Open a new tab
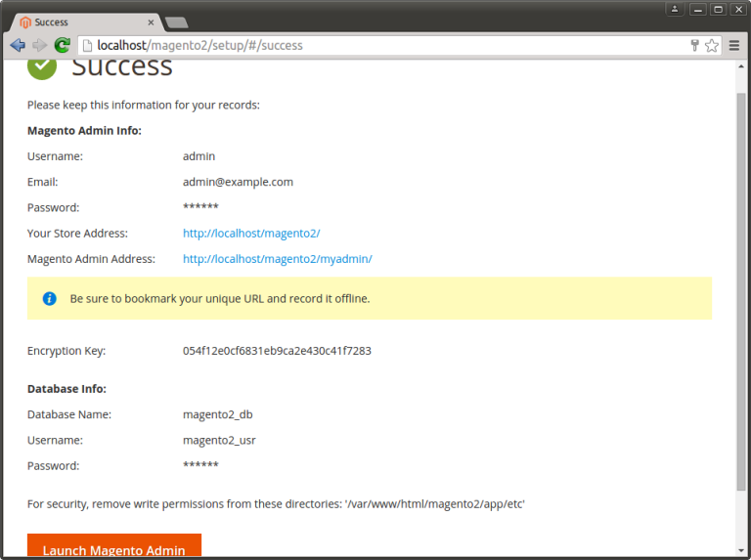 (176, 22)
